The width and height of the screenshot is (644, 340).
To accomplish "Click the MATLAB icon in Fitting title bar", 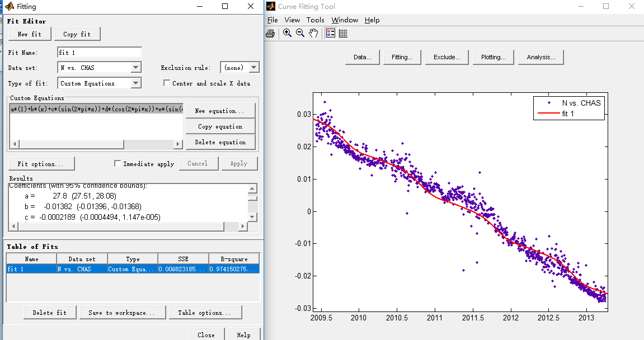I will click(x=9, y=7).
